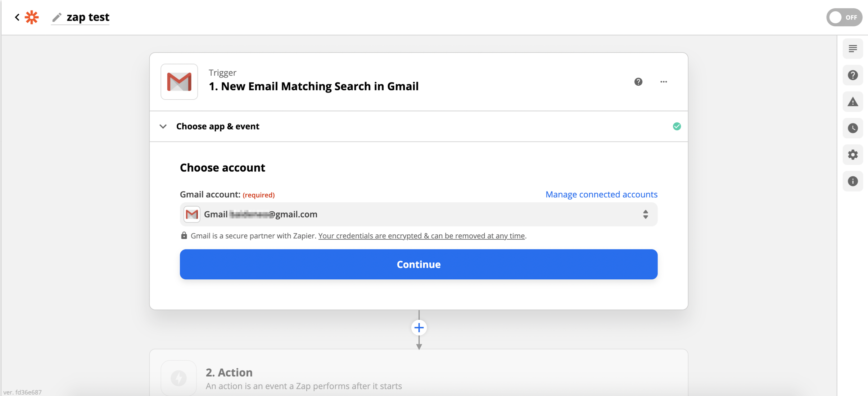Click the orange Zapier logo

point(32,17)
